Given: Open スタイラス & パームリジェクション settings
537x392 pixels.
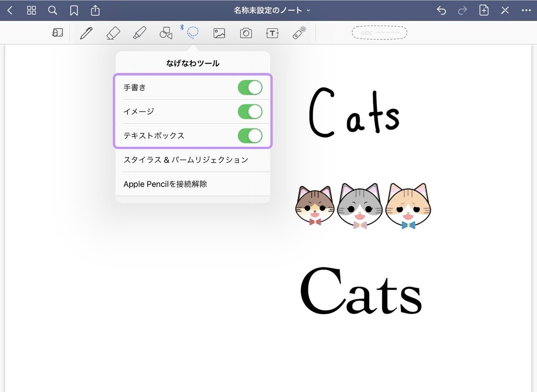Looking at the screenshot, I should tap(186, 160).
